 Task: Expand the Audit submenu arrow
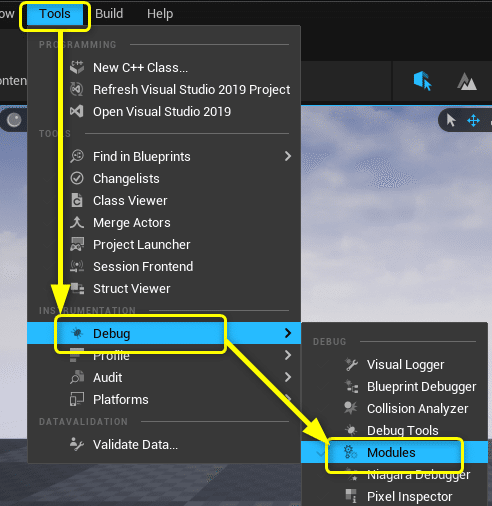288,377
